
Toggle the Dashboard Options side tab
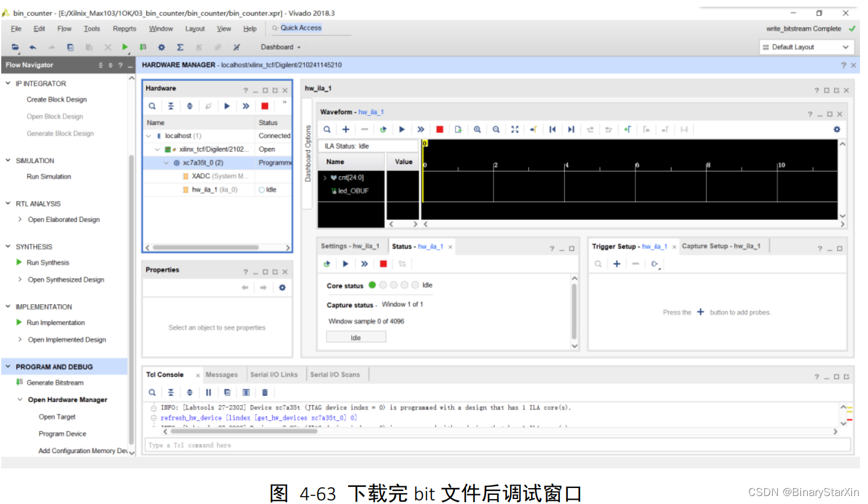[308, 153]
